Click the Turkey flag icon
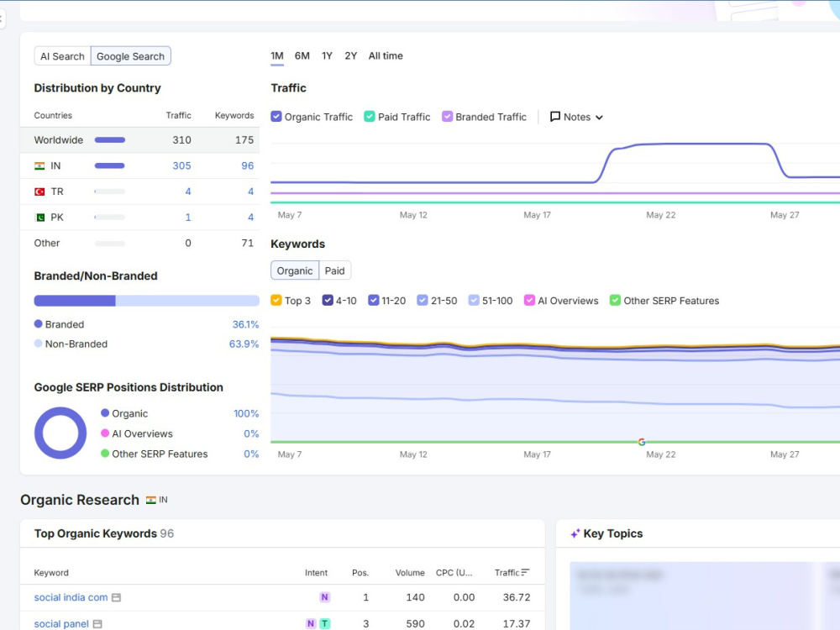This screenshot has height=630, width=840. pyautogui.click(x=39, y=192)
